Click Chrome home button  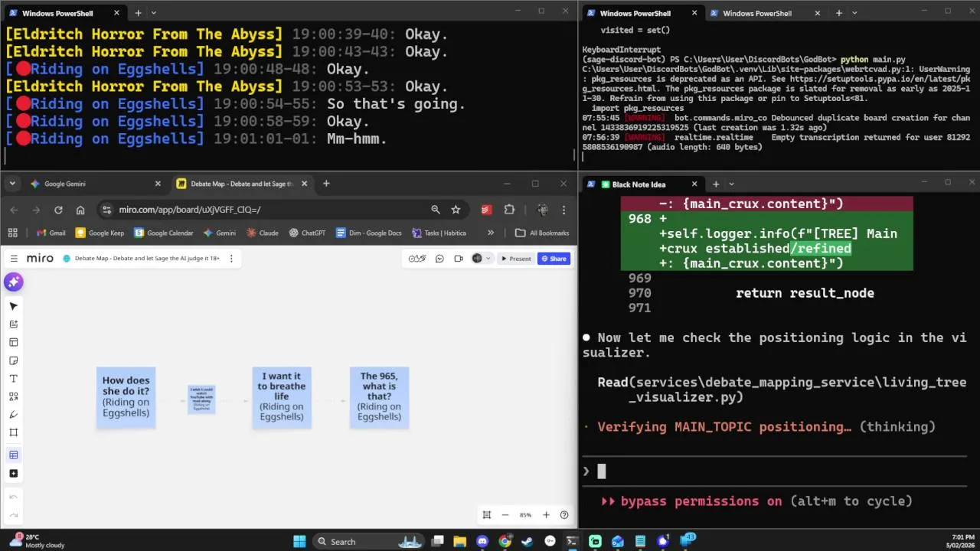(x=80, y=210)
